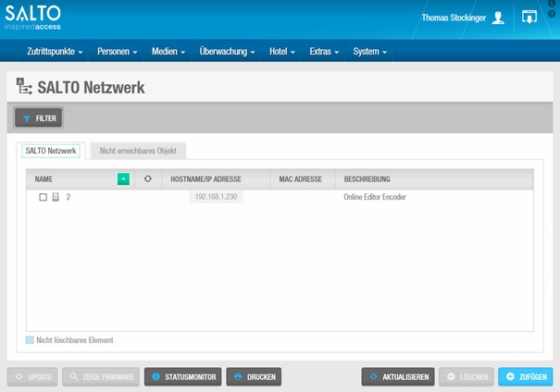
Task: Click the refresh icon column header
Action: tap(147, 178)
